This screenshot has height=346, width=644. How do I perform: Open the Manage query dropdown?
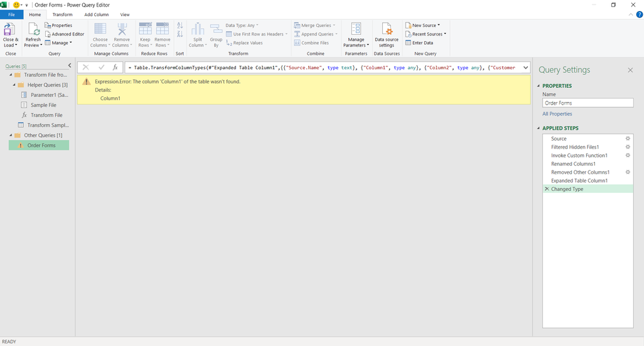[58, 43]
